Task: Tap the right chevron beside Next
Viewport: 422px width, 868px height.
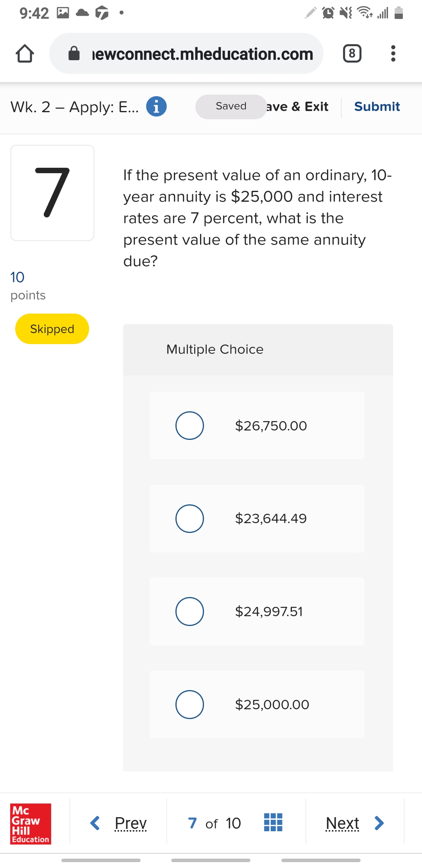Action: (x=379, y=823)
